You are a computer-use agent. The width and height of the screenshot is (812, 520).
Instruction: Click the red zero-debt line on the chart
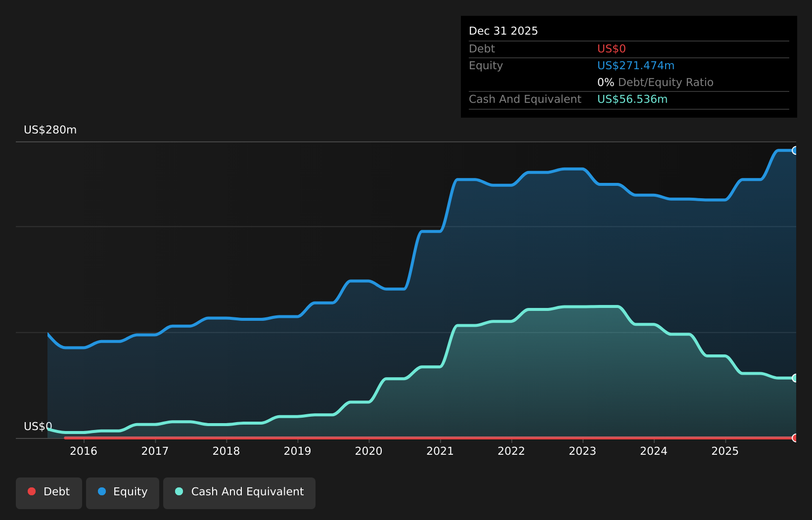pos(396,438)
